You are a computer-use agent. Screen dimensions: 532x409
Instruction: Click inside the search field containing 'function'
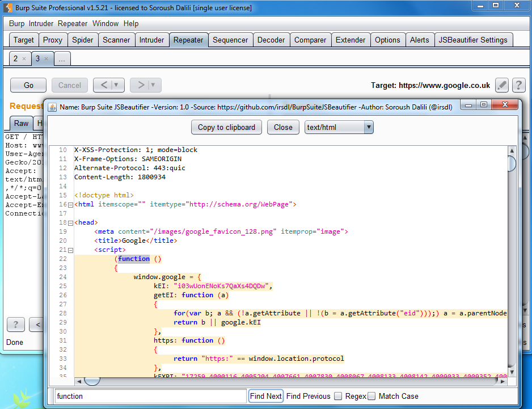pos(147,395)
